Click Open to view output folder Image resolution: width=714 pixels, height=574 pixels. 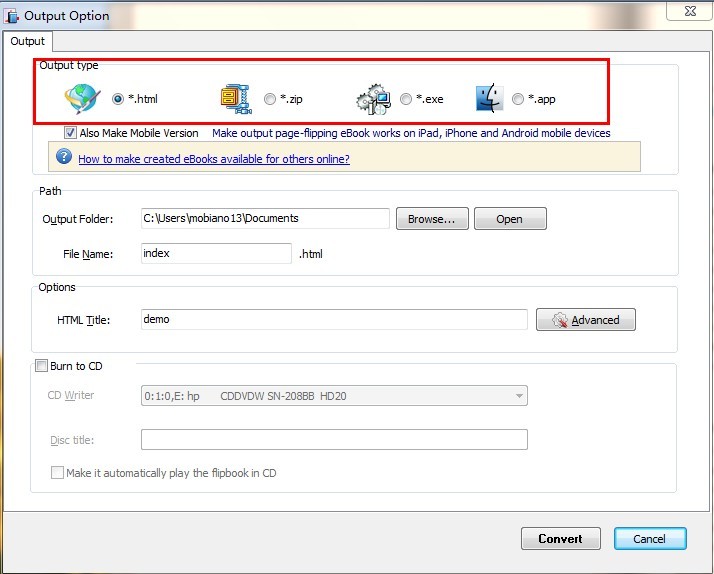click(x=510, y=219)
